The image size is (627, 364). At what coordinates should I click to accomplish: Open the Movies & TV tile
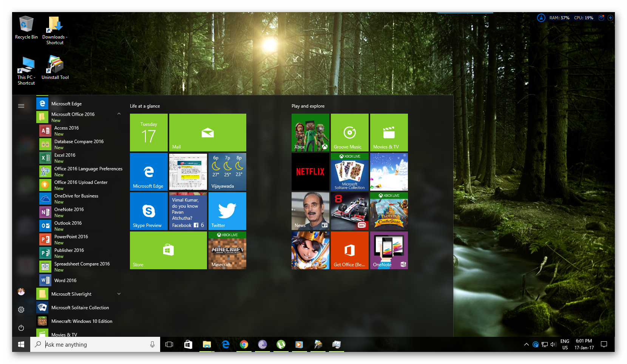click(x=389, y=133)
